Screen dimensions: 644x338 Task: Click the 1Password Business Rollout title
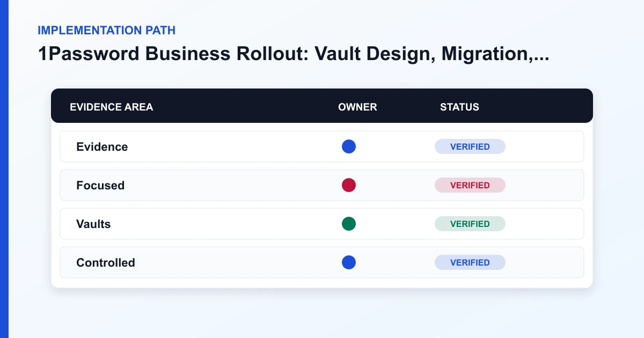294,54
